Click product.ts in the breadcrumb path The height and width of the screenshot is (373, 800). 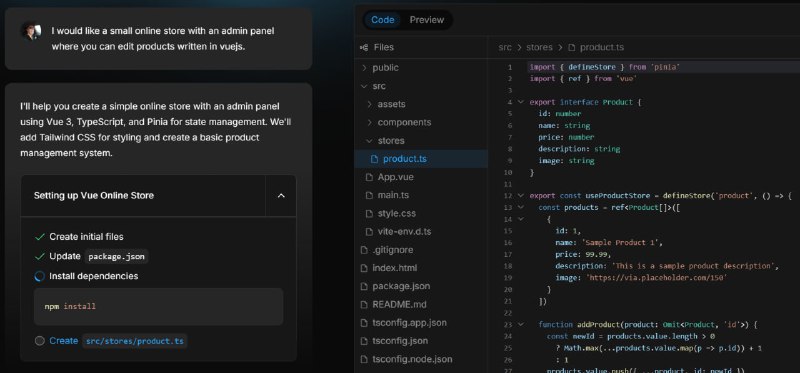[x=602, y=47]
